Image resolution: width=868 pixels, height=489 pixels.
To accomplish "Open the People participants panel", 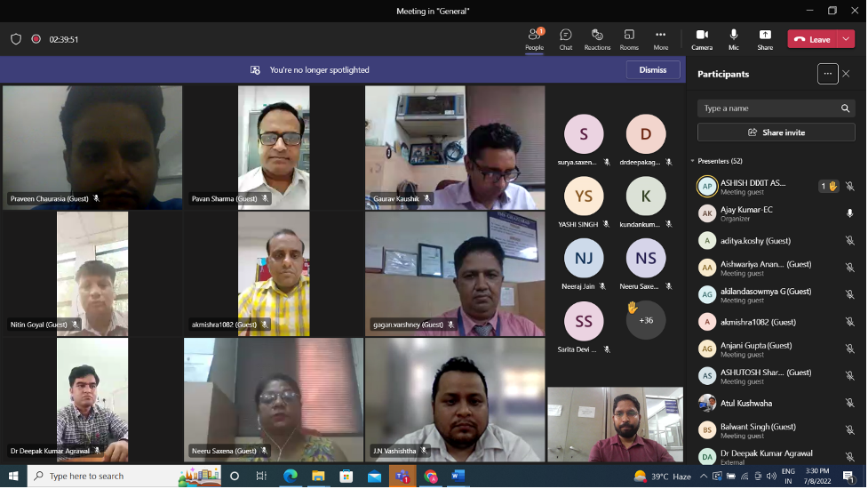I will [534, 38].
